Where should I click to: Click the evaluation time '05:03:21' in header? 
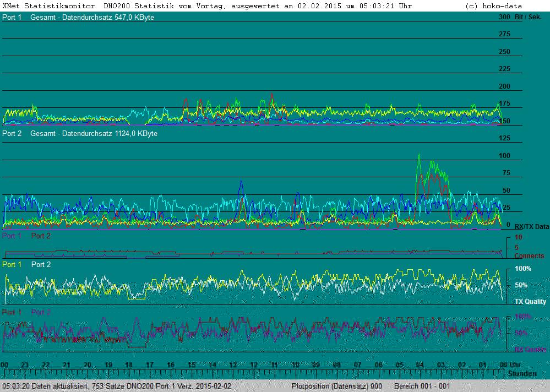click(x=377, y=6)
